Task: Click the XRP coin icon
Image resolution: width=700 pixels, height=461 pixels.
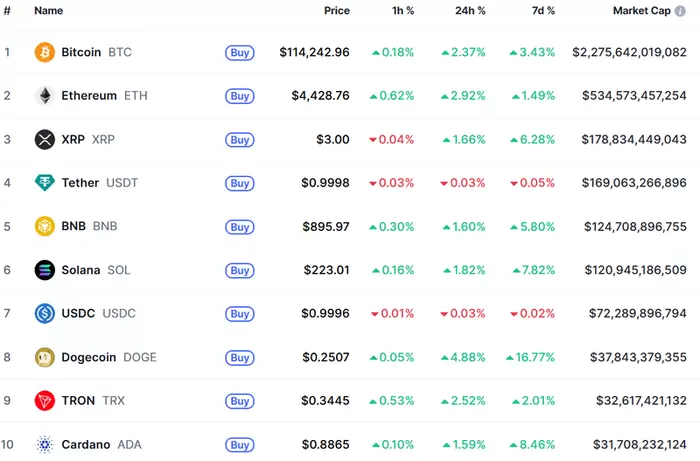Action: pyautogui.click(x=44, y=139)
